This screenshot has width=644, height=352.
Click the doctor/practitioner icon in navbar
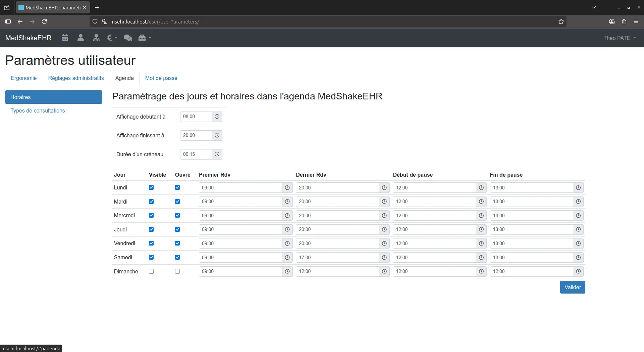click(96, 38)
